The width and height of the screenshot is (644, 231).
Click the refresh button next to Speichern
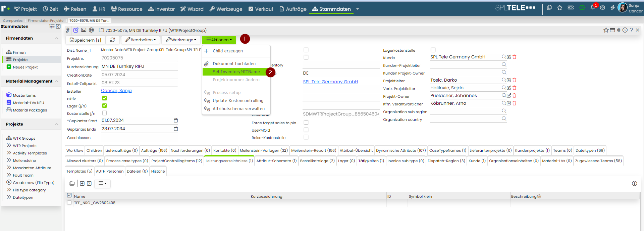[x=113, y=40]
